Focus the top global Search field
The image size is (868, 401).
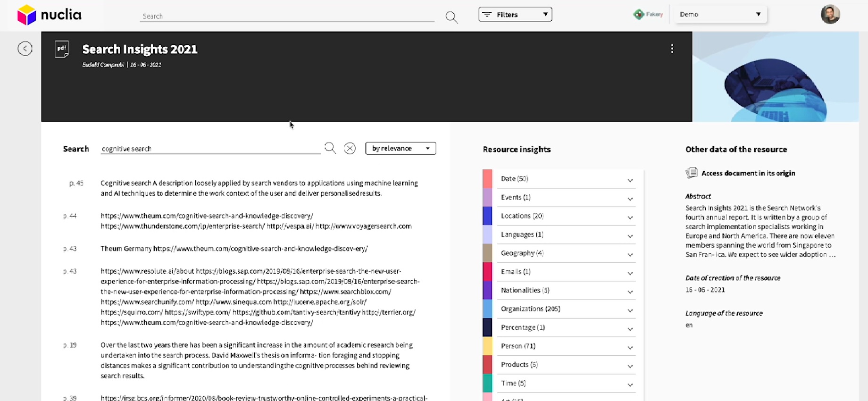click(287, 16)
